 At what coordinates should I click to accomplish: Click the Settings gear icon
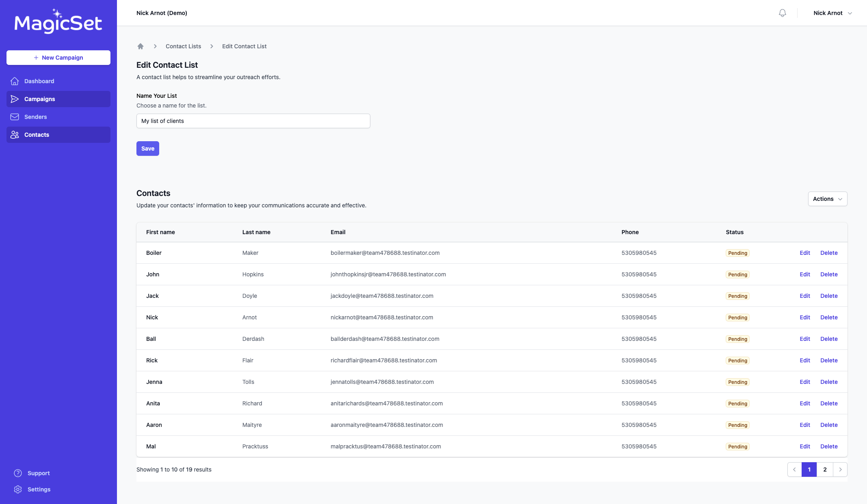(x=18, y=489)
